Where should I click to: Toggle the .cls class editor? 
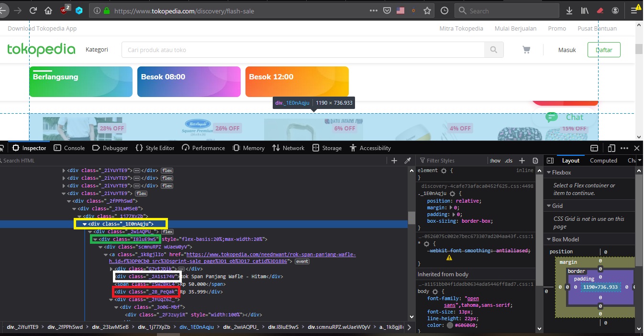tap(509, 161)
